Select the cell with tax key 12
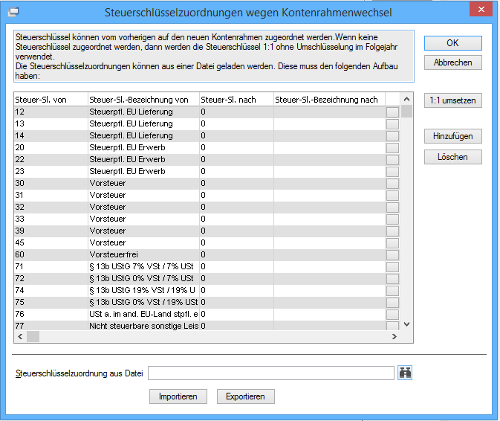 coord(51,112)
